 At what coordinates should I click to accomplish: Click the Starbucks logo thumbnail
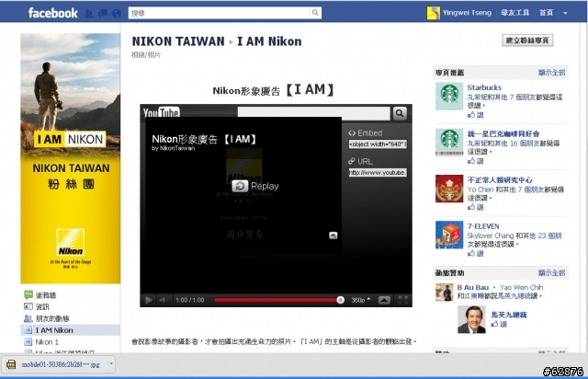pyautogui.click(x=449, y=97)
